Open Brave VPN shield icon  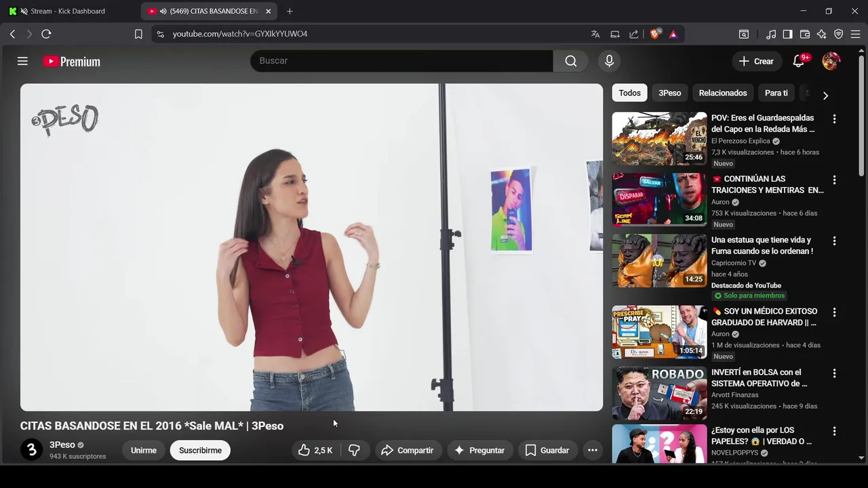point(839,34)
